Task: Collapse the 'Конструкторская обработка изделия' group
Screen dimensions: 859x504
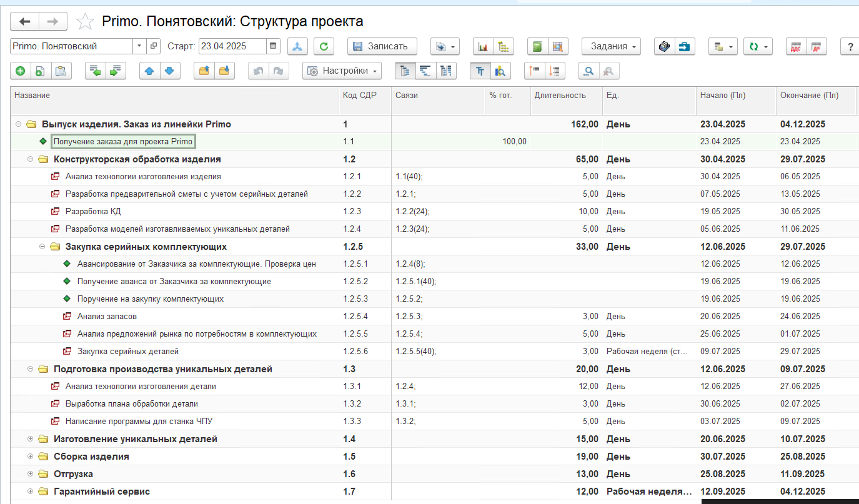Action: coord(30,159)
